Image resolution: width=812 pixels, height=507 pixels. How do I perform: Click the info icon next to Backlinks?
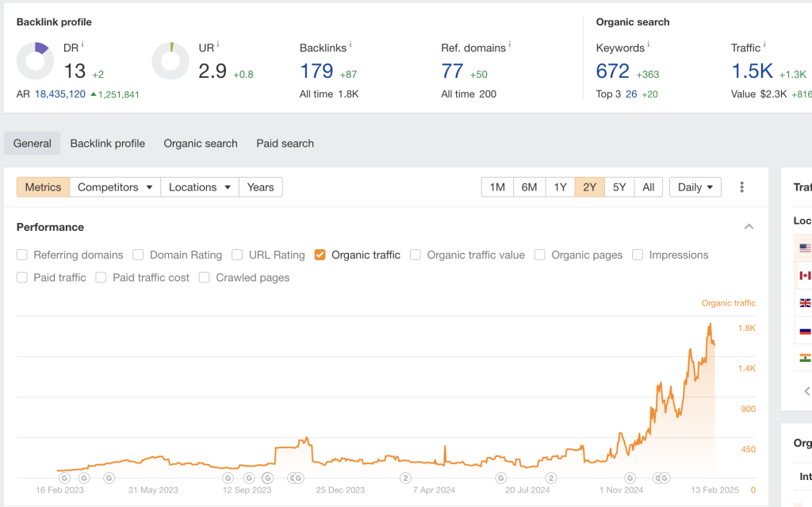click(x=350, y=45)
